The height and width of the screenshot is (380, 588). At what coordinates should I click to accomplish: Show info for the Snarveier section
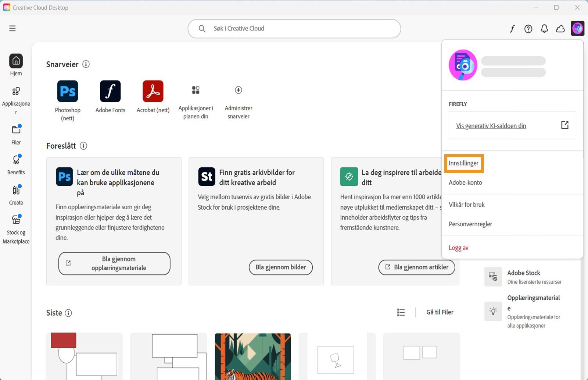pyautogui.click(x=86, y=64)
